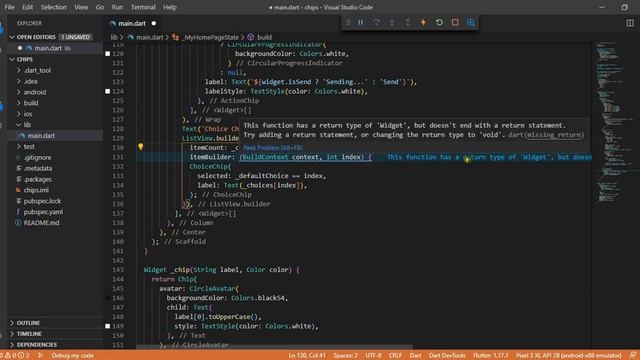Screen dimensions: 640x360
Task: Open the Terminal menu
Action: (x=143, y=7)
